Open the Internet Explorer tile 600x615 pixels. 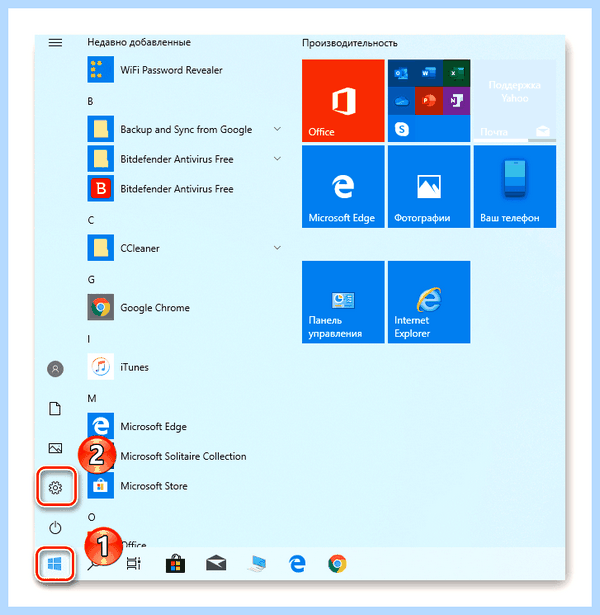pyautogui.click(x=429, y=302)
